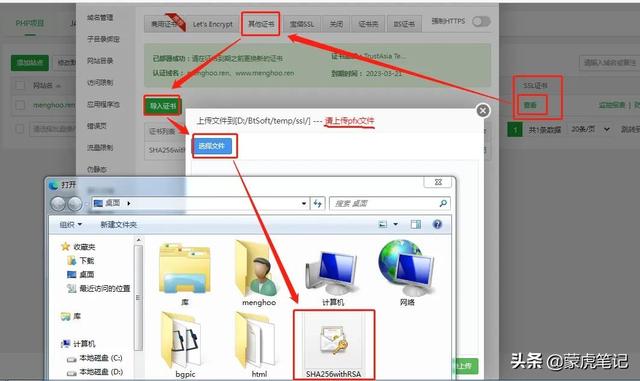Check the menghoo.ren site row checkbox
Screen dimensions: 640x381
[20, 105]
